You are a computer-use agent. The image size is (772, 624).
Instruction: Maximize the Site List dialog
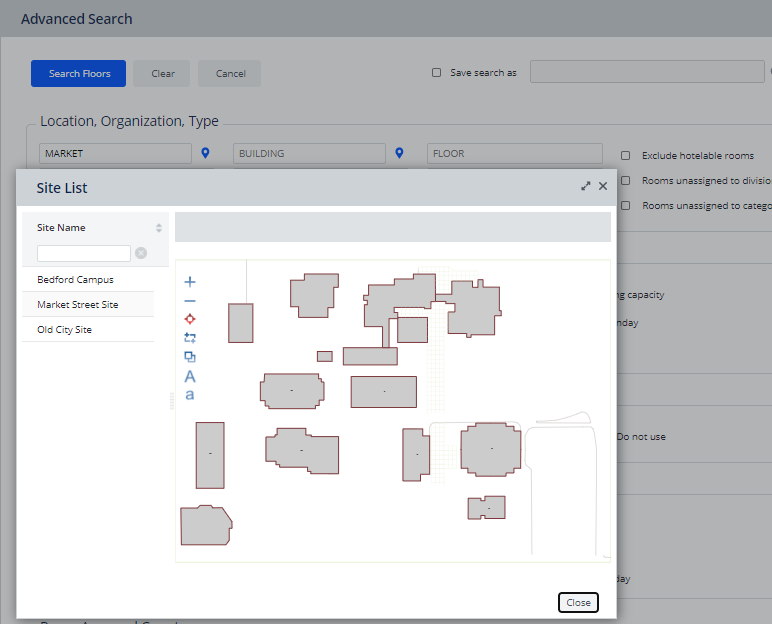pyautogui.click(x=586, y=187)
